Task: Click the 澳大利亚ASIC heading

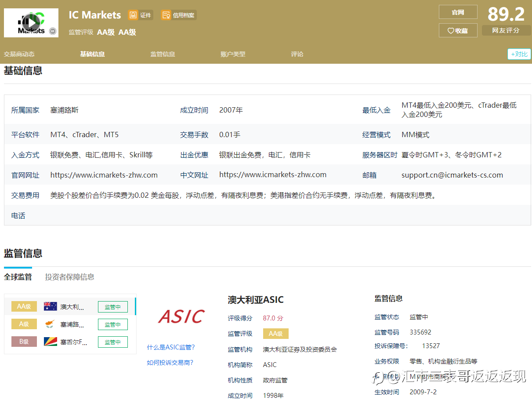Action: [256, 300]
